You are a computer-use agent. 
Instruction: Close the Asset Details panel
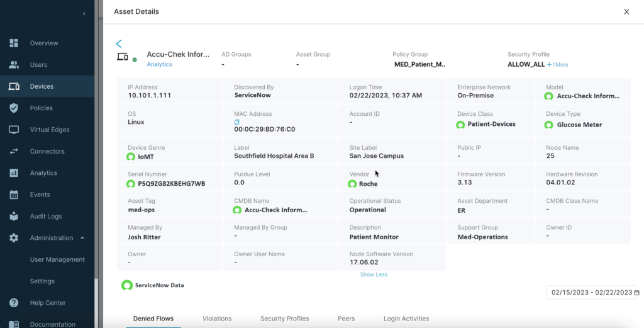tap(626, 12)
